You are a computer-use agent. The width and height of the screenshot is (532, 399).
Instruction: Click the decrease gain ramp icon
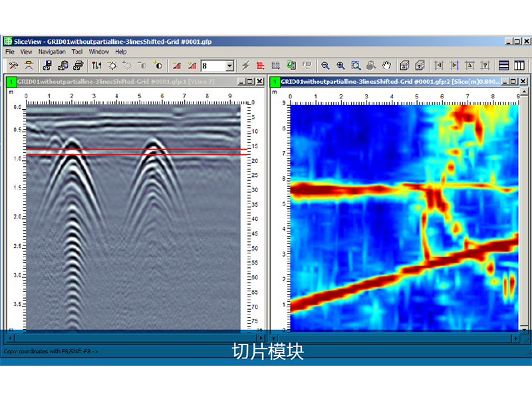tap(176, 65)
